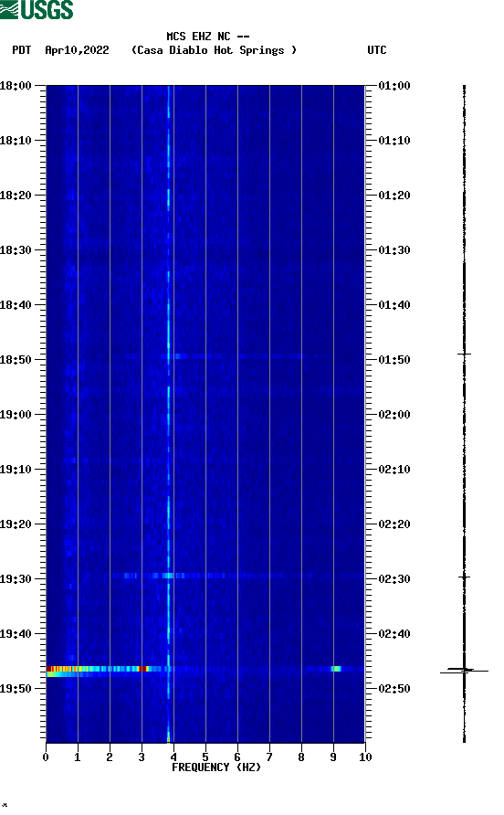Click the 19:00 PDT time label
Screen dimensions: 504x815
tap(16, 415)
